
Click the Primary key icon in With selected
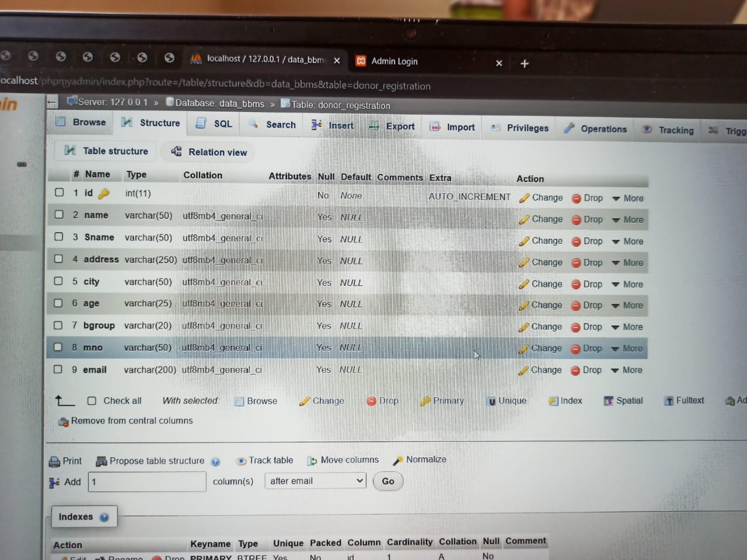click(425, 401)
